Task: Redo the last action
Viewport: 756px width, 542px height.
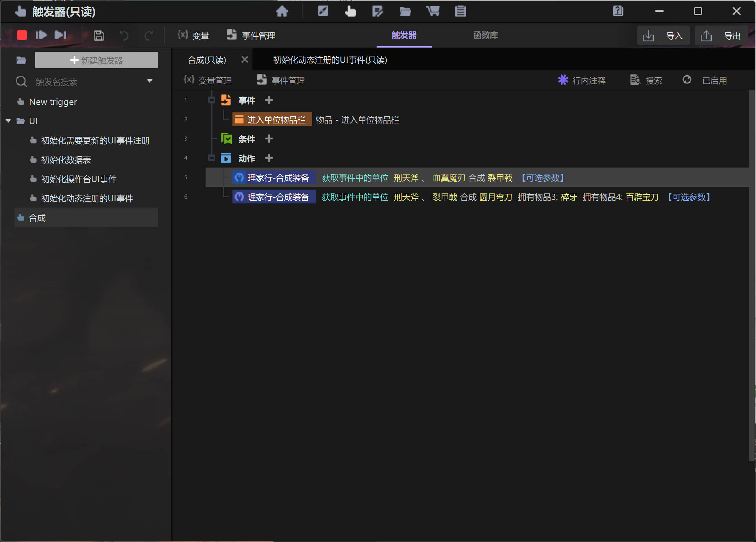Action: click(x=149, y=36)
